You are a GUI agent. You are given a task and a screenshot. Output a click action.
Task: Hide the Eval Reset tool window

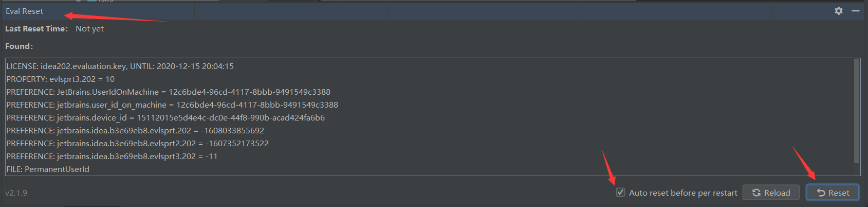856,11
